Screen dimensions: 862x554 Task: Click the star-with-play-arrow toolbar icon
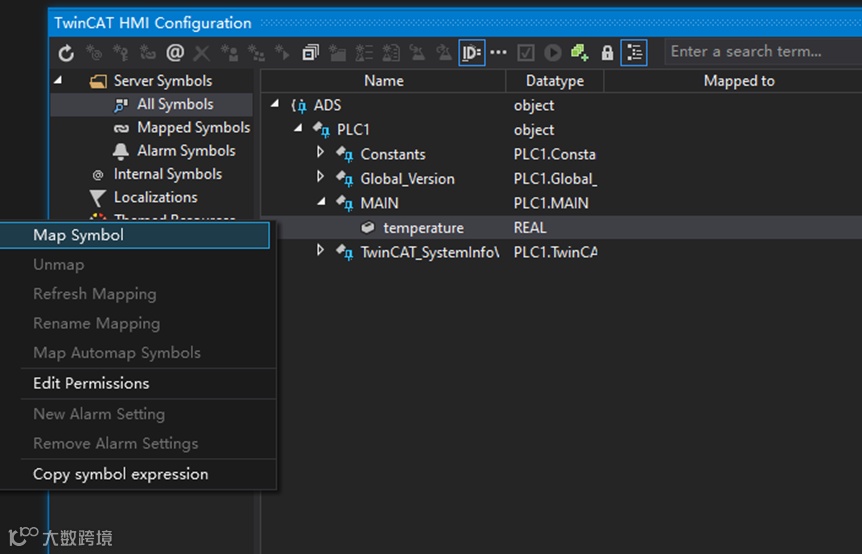coord(282,53)
